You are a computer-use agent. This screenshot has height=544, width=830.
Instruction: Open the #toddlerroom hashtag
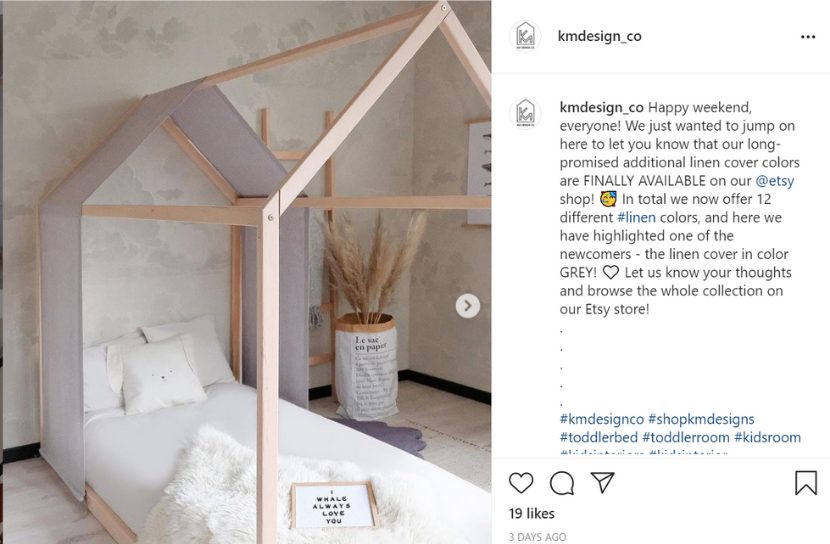tap(685, 438)
